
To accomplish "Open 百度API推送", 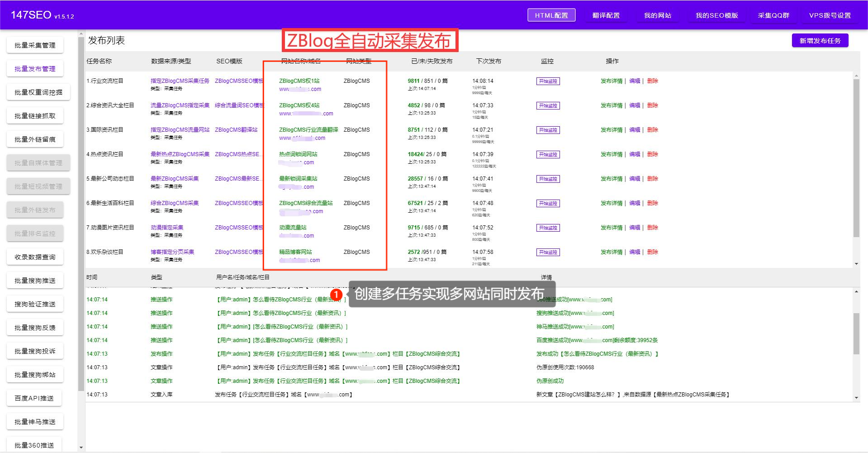I will [x=34, y=398].
